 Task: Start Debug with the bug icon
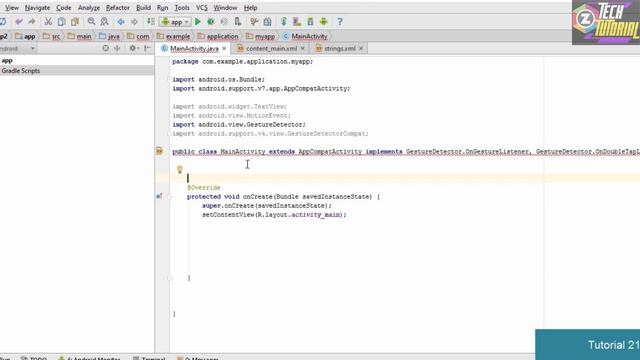tap(211, 22)
